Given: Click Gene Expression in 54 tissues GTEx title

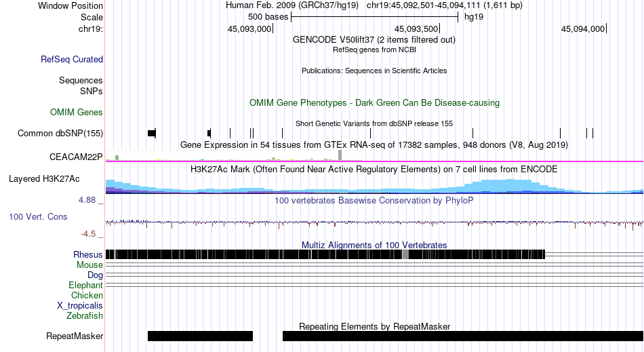Looking at the screenshot, I should (x=374, y=144).
